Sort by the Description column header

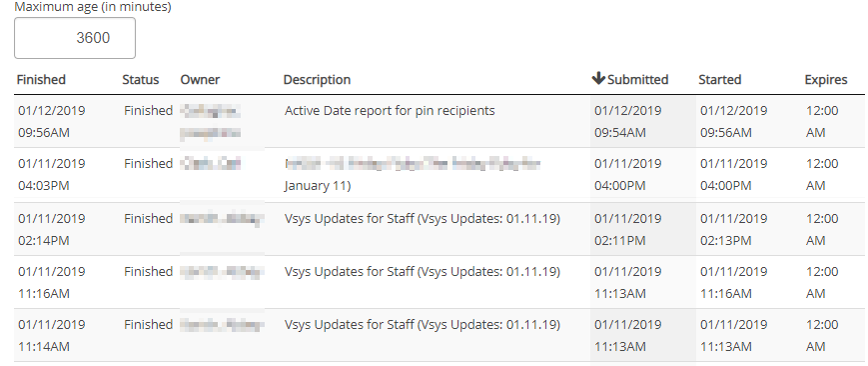click(x=317, y=79)
